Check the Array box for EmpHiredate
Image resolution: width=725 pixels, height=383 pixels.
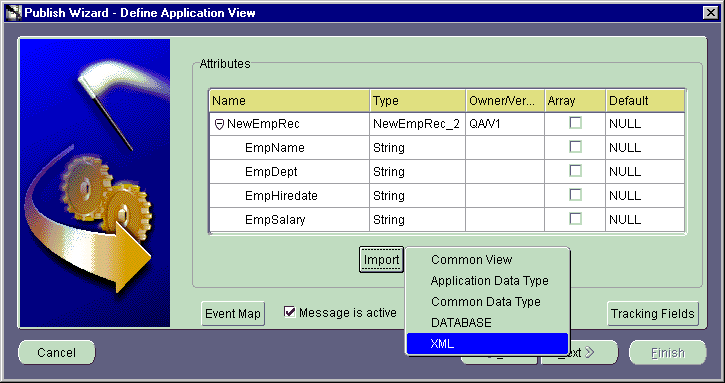click(x=575, y=195)
